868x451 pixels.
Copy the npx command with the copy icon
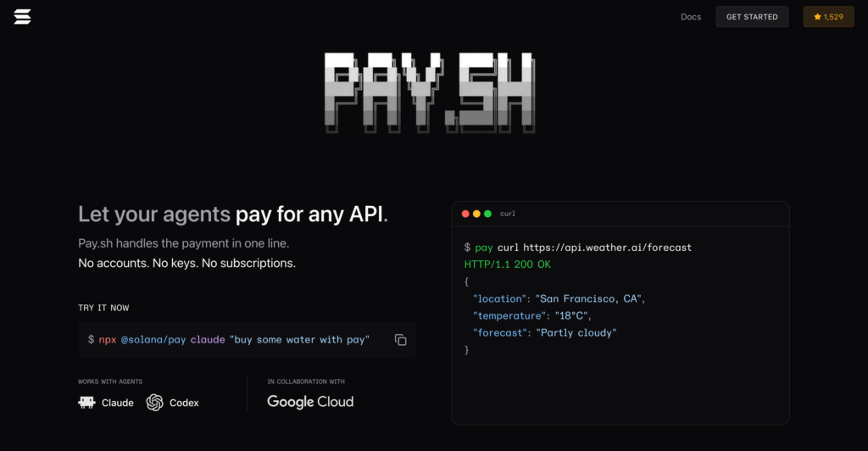pos(400,340)
